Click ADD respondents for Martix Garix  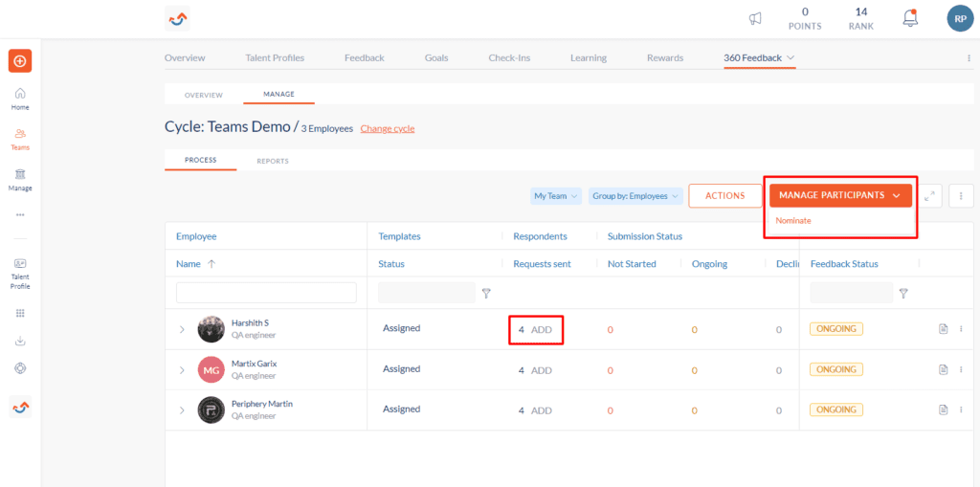click(542, 370)
